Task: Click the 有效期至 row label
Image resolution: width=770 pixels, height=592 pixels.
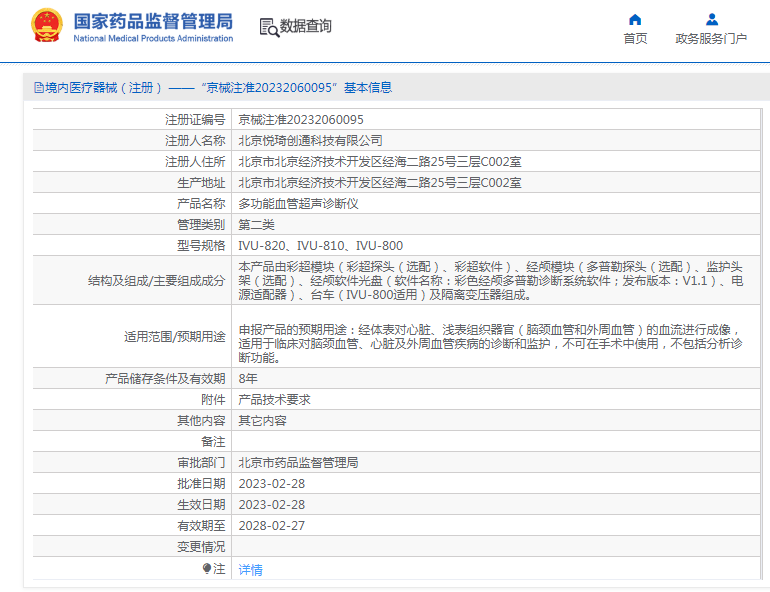Action: pos(201,526)
